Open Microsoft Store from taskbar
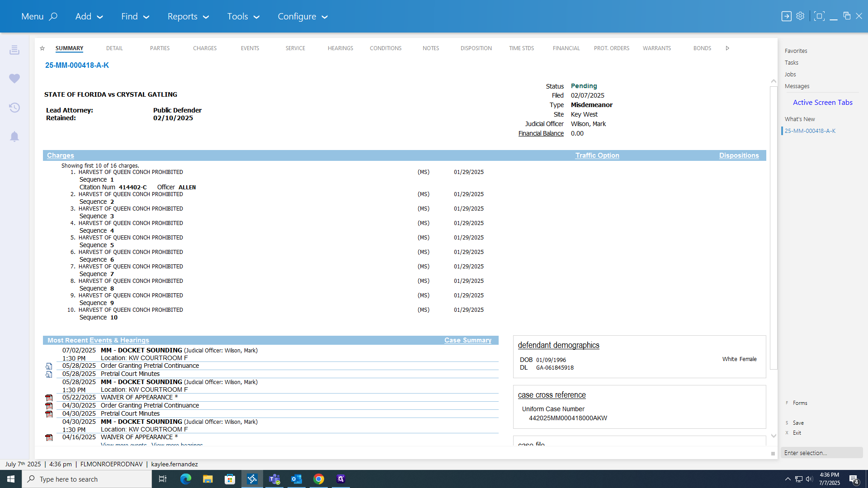The width and height of the screenshot is (868, 488). (230, 479)
